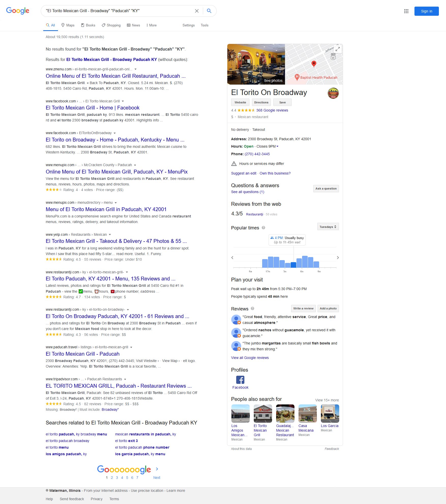
Task: Click avatar of the nachos reviewer
Action: click(x=236, y=333)
